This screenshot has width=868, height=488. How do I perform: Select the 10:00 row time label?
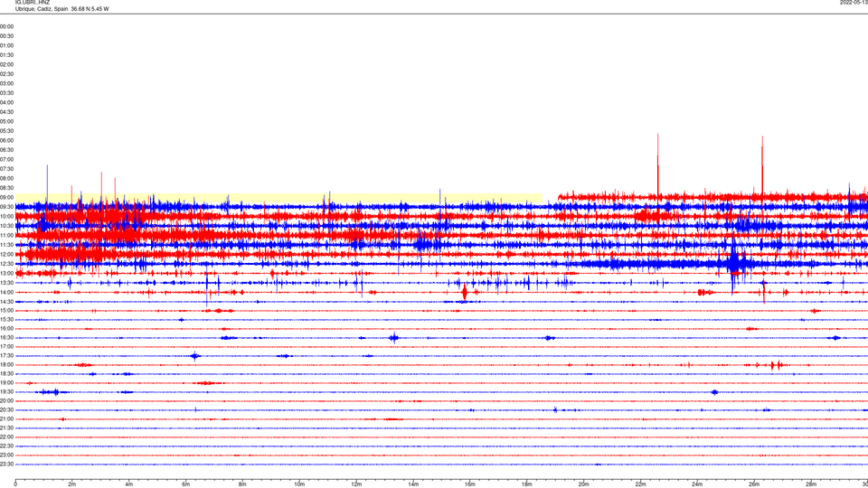tap(6, 216)
